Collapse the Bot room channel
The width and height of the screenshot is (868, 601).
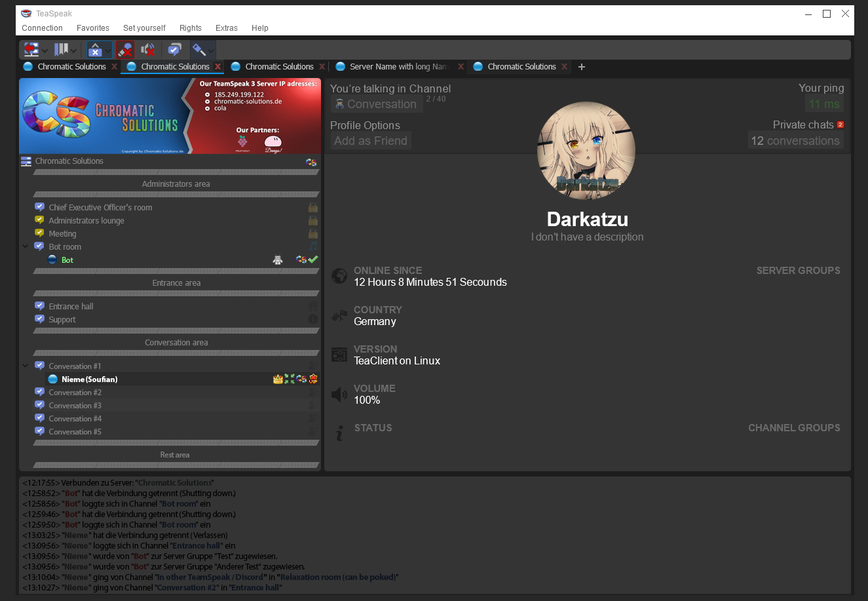click(x=26, y=247)
